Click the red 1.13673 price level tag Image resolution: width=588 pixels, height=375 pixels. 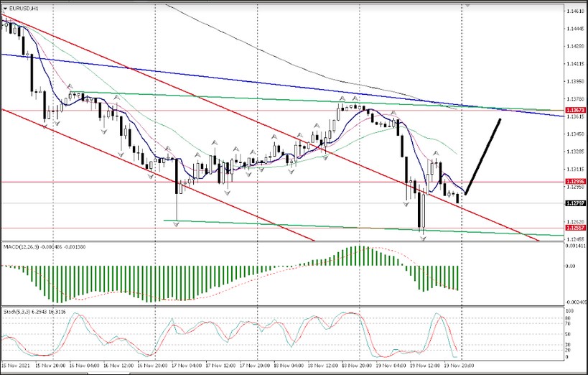tap(576, 110)
